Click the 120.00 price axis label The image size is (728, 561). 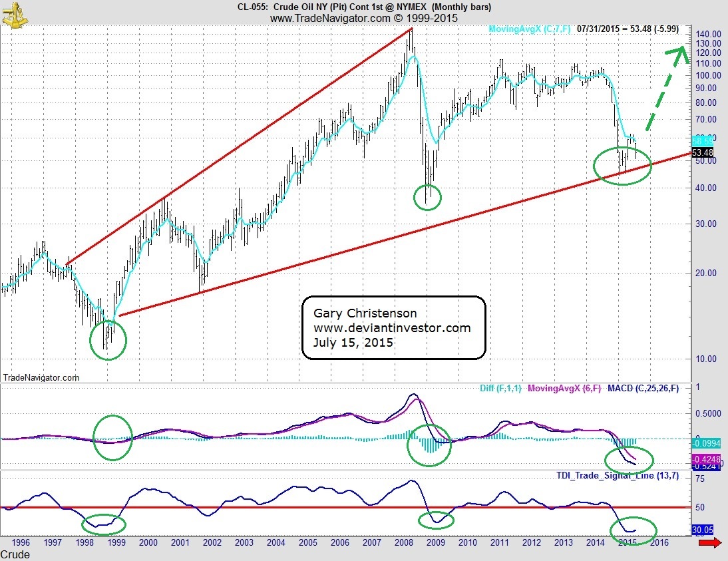pyautogui.click(x=709, y=53)
